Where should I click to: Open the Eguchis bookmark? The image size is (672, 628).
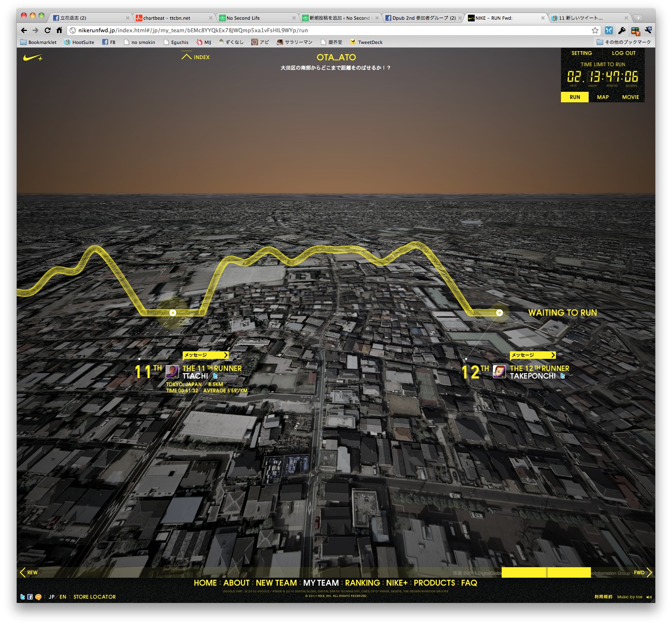(x=176, y=42)
